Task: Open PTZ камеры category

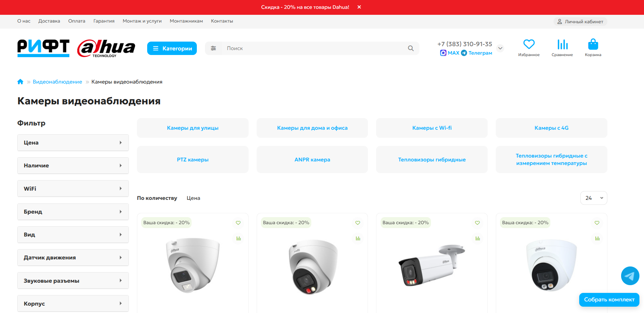Action: (x=193, y=160)
